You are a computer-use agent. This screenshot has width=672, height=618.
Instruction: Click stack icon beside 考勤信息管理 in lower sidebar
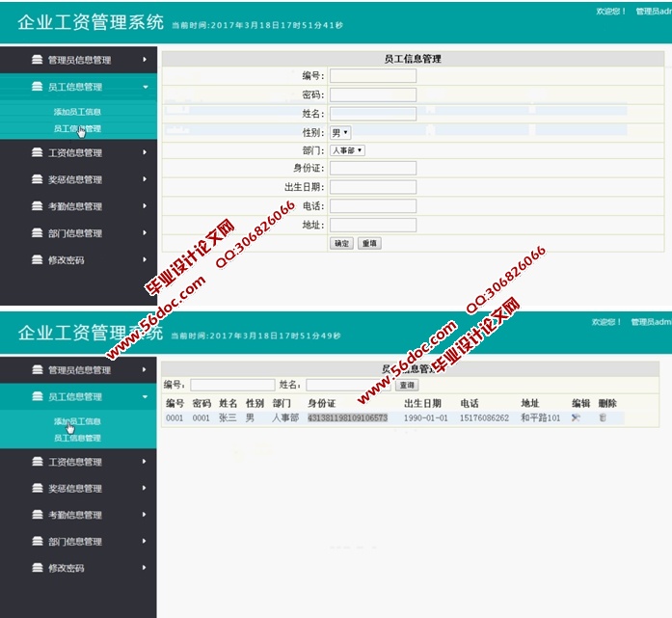(38, 515)
